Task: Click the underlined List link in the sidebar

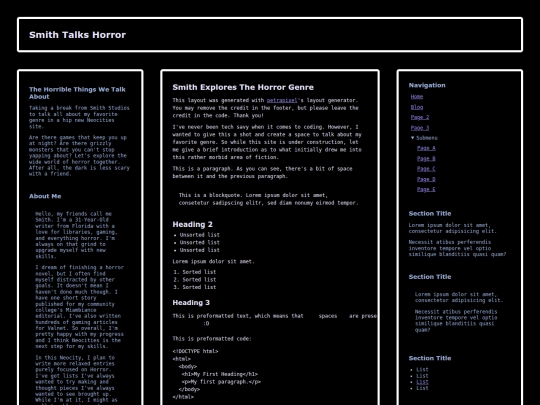Action: (x=422, y=382)
